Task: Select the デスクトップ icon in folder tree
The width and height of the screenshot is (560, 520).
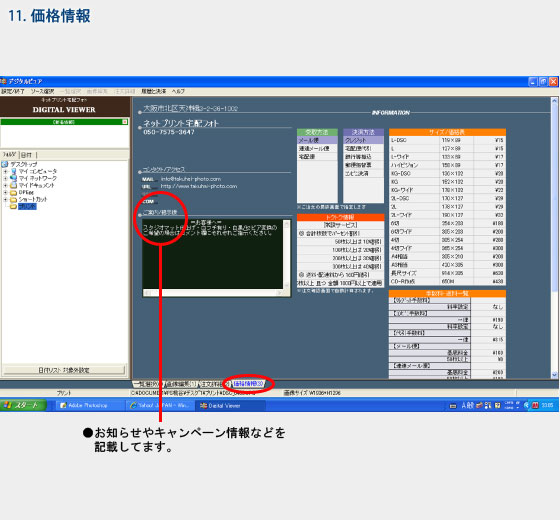Action: coord(5,164)
